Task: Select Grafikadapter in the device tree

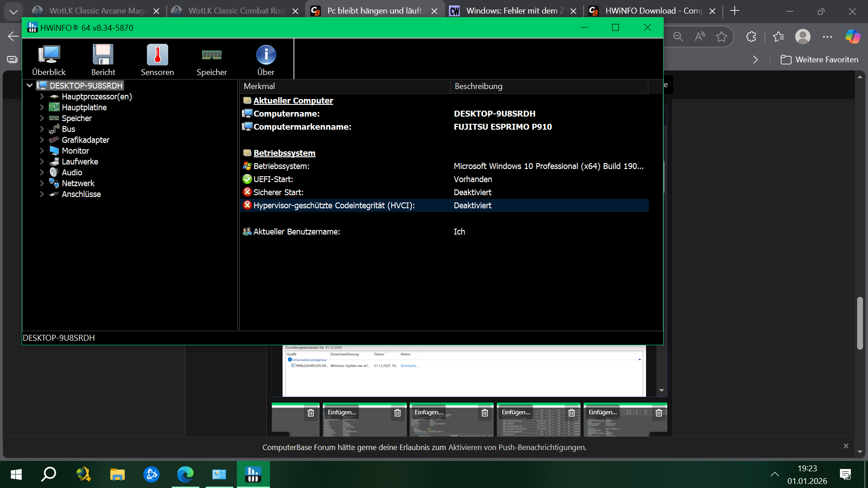Action: point(85,140)
